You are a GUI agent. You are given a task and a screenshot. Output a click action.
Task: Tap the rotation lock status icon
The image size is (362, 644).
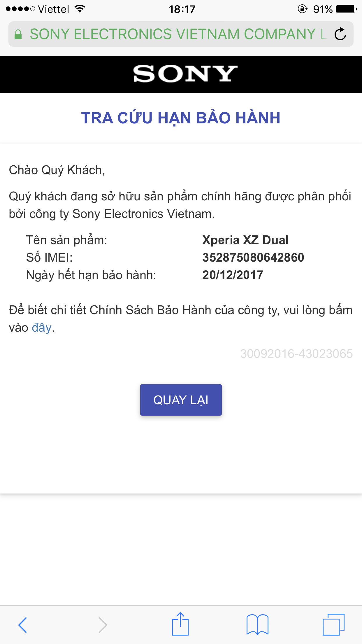click(303, 9)
